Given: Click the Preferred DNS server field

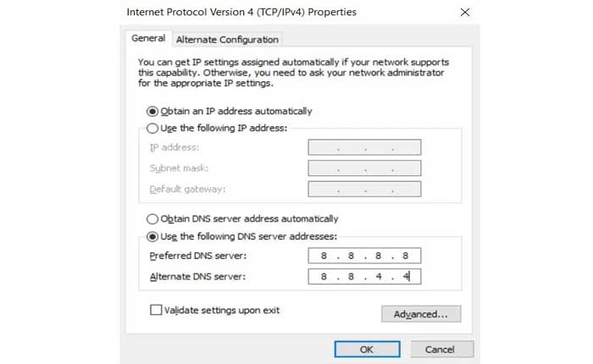Looking at the screenshot, I should pos(364,256).
